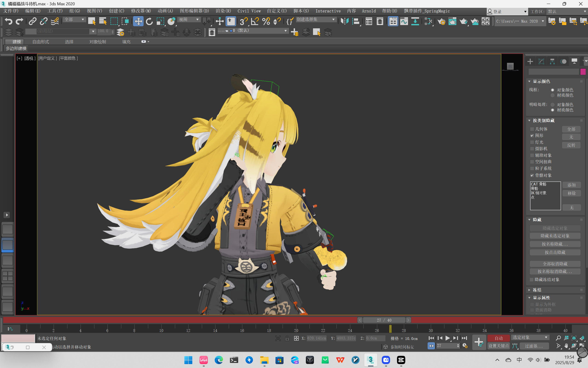The height and width of the screenshot is (368, 588).
Task: Open the Mirror tool
Action: 344,21
